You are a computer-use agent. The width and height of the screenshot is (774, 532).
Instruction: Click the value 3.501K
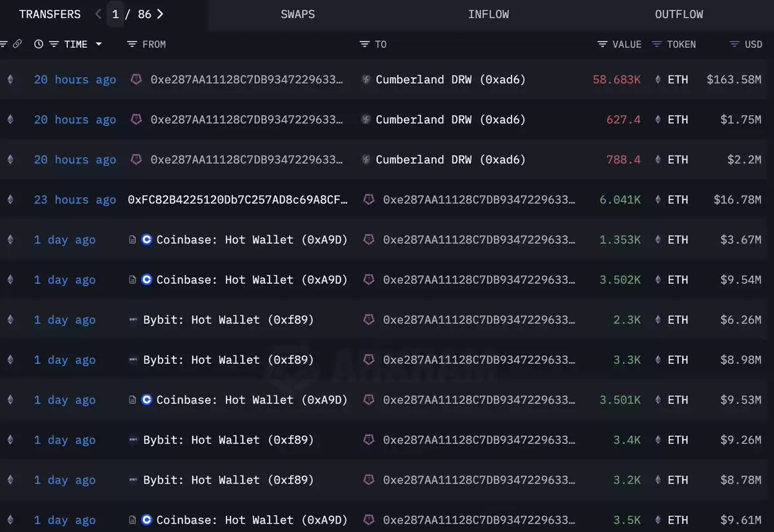[620, 400]
